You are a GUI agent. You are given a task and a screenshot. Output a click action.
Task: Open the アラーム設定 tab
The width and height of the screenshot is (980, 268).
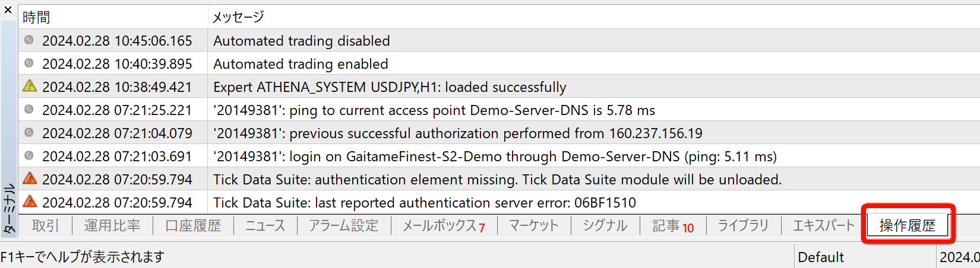tap(343, 226)
